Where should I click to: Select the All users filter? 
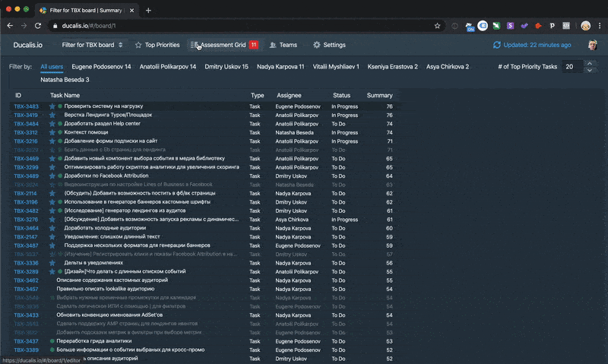(x=52, y=67)
